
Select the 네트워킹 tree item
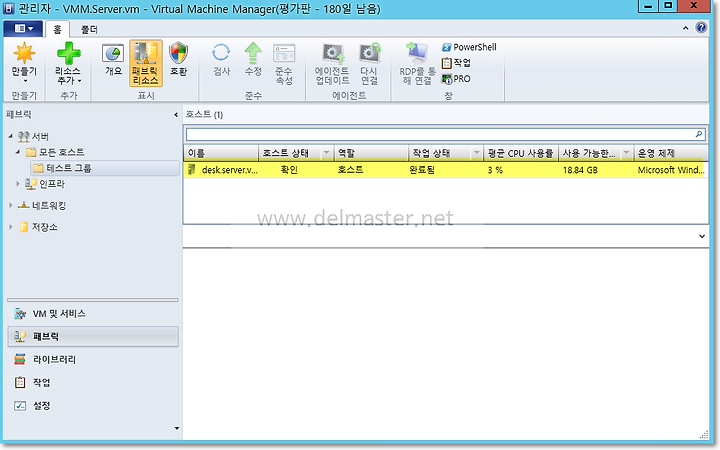42,205
